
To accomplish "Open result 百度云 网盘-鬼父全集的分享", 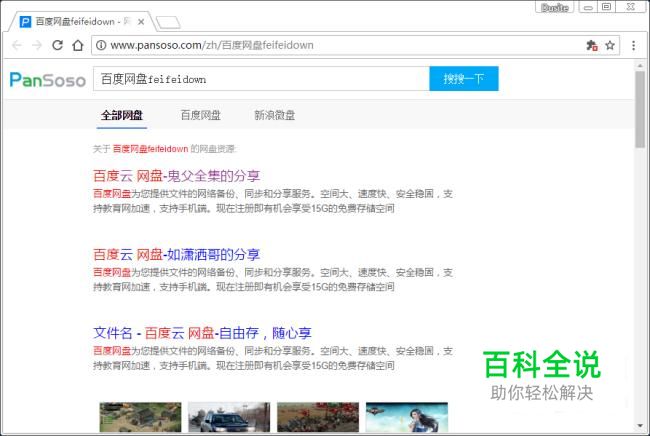I will pos(177,176).
